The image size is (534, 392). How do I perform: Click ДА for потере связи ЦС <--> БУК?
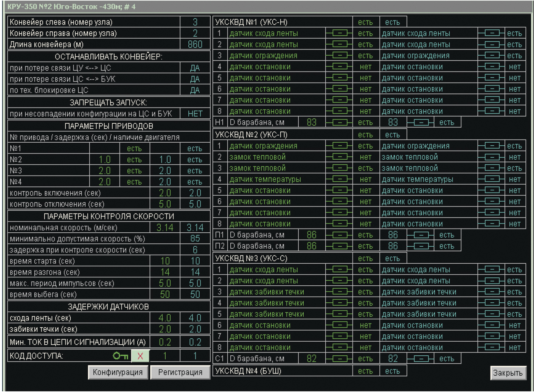(x=195, y=79)
